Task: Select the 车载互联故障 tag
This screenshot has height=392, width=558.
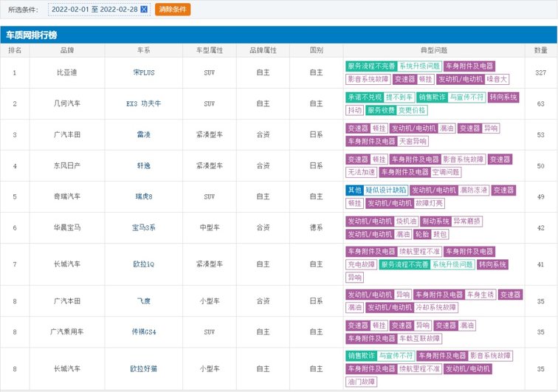Action: [x=418, y=339]
